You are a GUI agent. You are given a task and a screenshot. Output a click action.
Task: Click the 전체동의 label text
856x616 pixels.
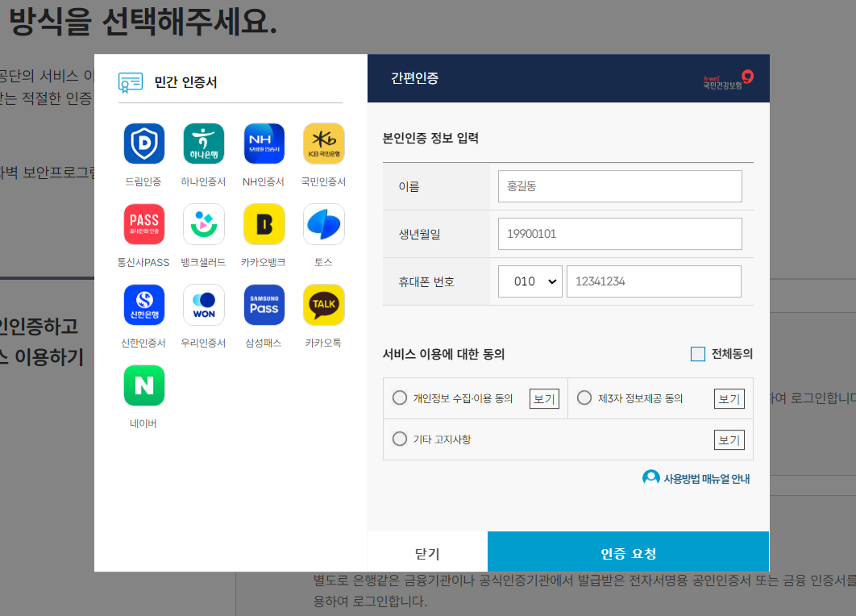[732, 354]
